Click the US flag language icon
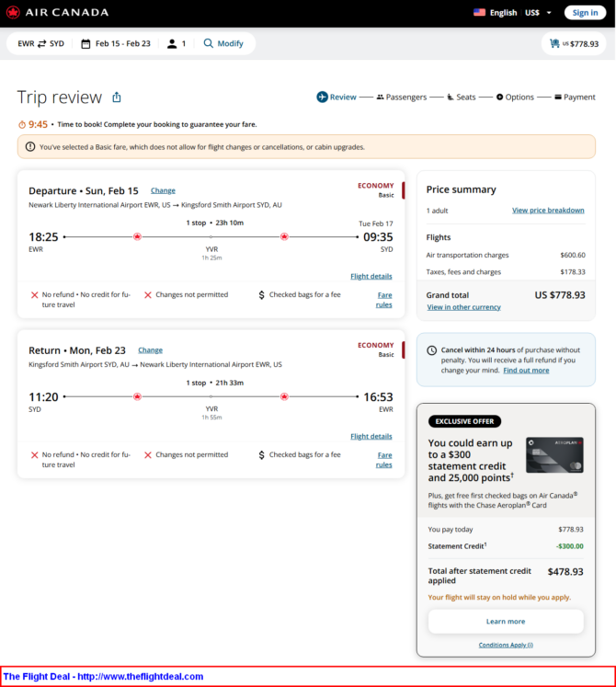 (479, 13)
